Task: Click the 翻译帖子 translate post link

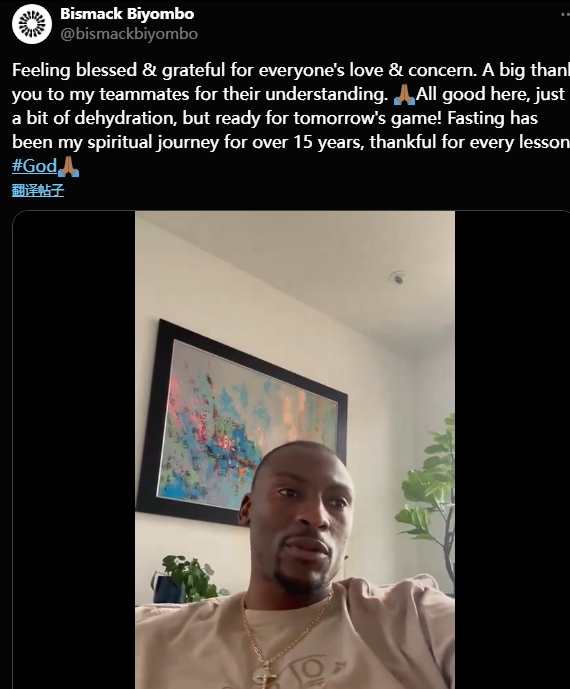Action: pos(38,190)
